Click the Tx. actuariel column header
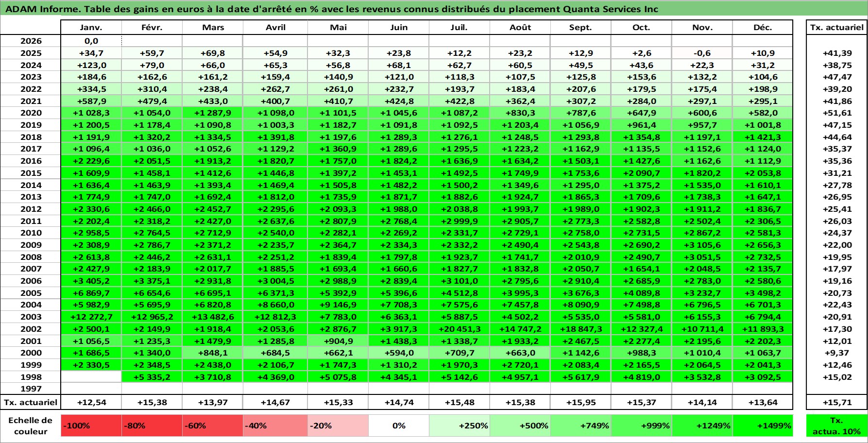The height and width of the screenshot is (443, 868). [x=837, y=28]
